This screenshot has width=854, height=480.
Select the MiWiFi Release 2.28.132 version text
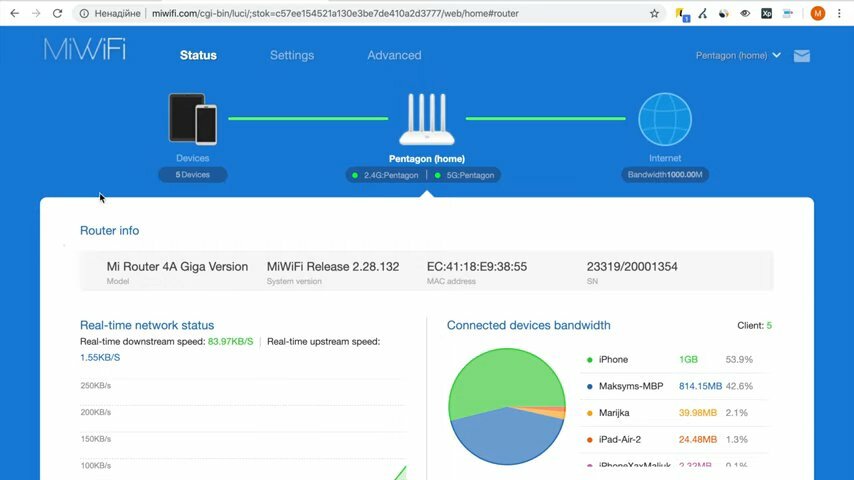(x=333, y=266)
